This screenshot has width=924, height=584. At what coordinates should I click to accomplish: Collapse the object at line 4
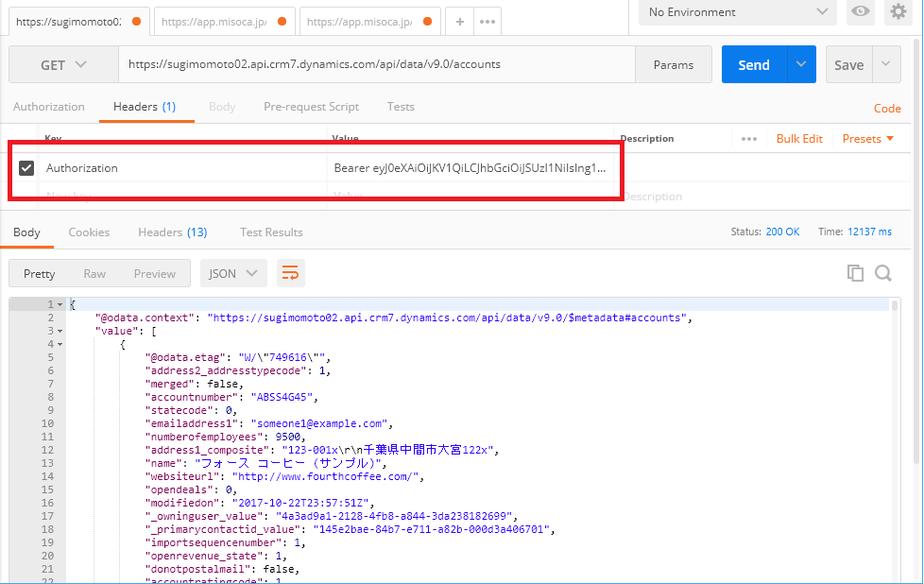(x=60, y=344)
